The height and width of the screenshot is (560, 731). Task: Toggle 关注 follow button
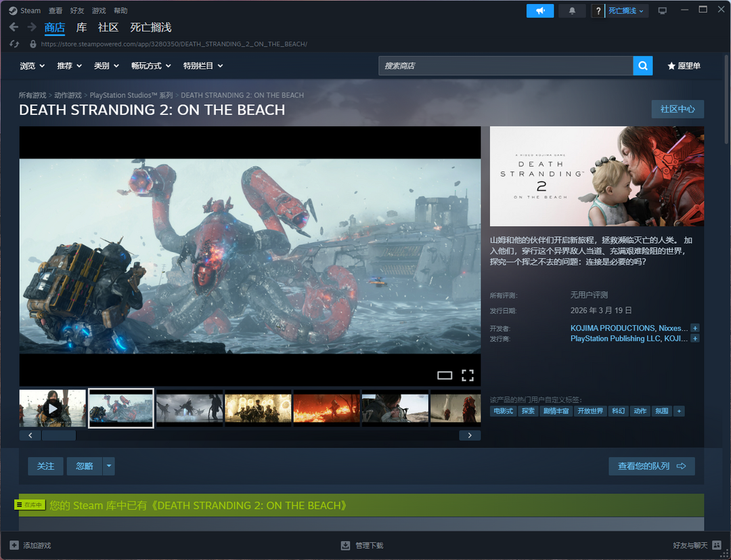click(45, 466)
